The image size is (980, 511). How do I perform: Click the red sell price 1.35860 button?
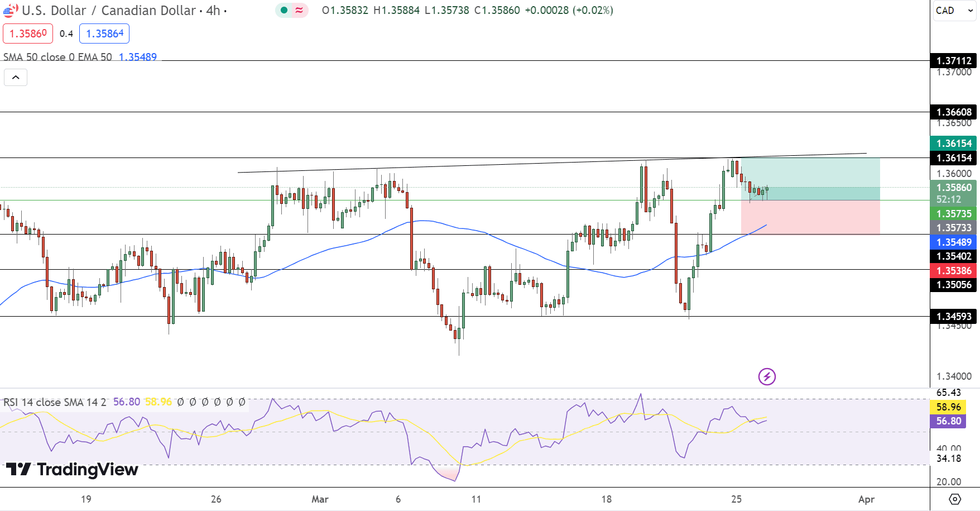[x=28, y=34]
